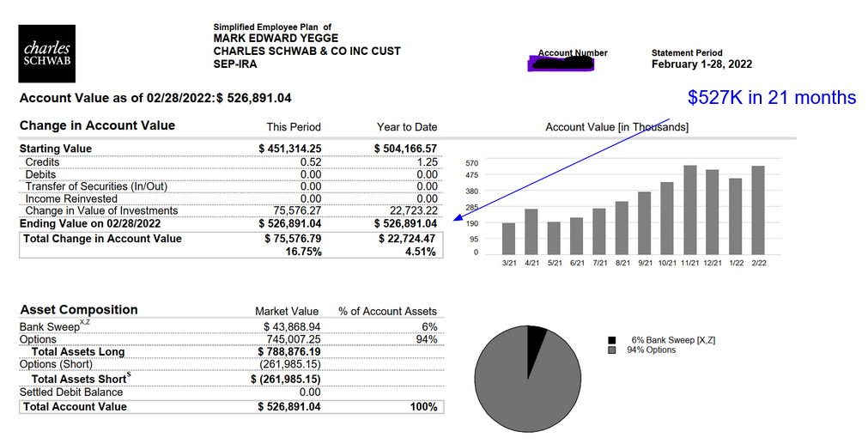Click the Market Value column header
The height and width of the screenshot is (444, 868).
[x=287, y=312]
